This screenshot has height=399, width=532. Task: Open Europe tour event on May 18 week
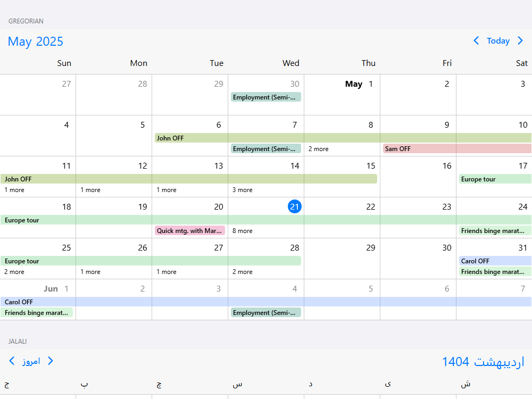click(x=266, y=220)
